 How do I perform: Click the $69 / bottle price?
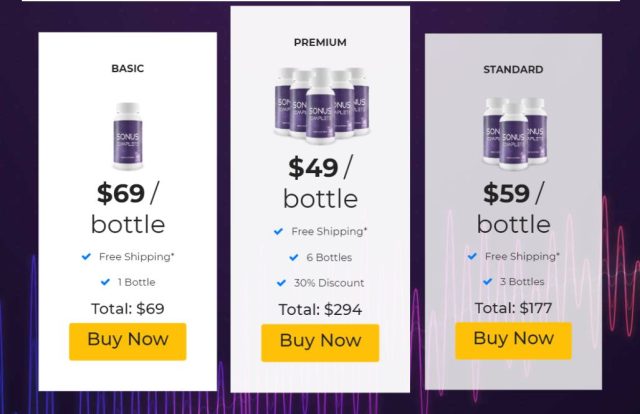[128, 208]
